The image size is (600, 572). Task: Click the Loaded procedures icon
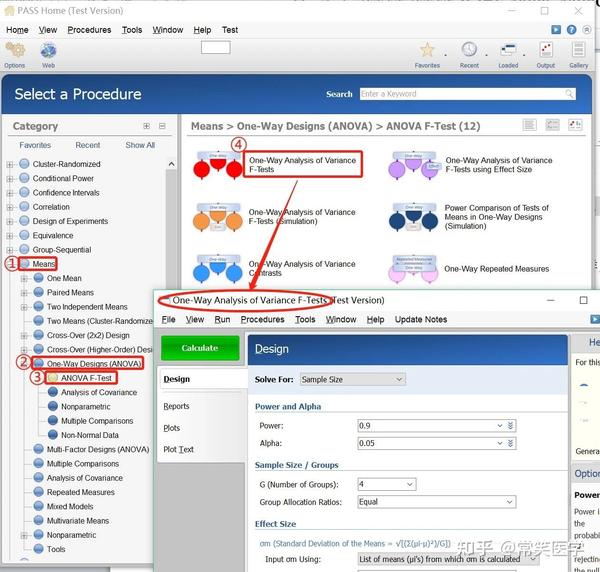[x=508, y=50]
